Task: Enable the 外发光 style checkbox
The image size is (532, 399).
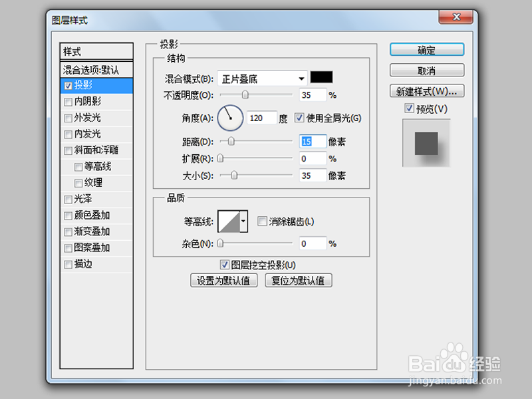Action: click(x=68, y=118)
